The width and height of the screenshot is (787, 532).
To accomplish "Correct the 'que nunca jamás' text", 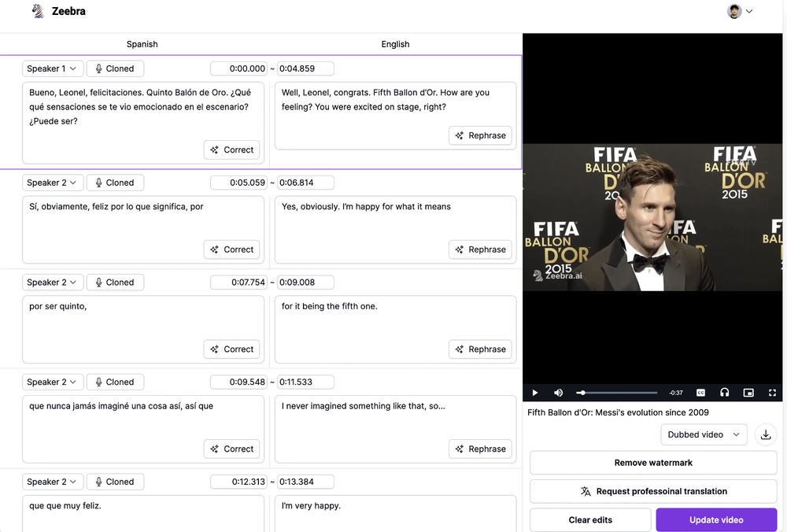I will (231, 449).
